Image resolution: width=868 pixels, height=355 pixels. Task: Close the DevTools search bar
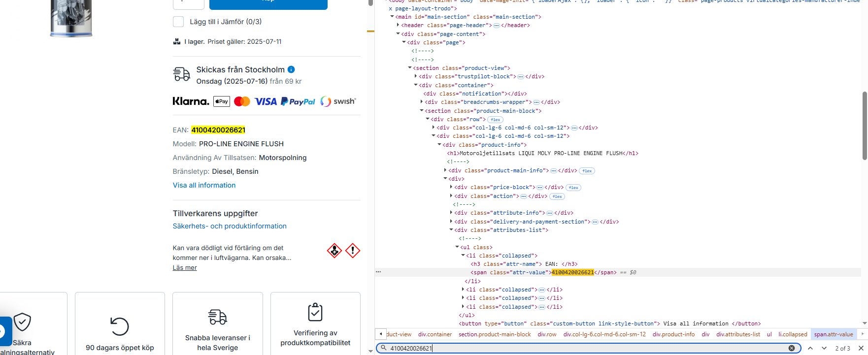point(861,348)
